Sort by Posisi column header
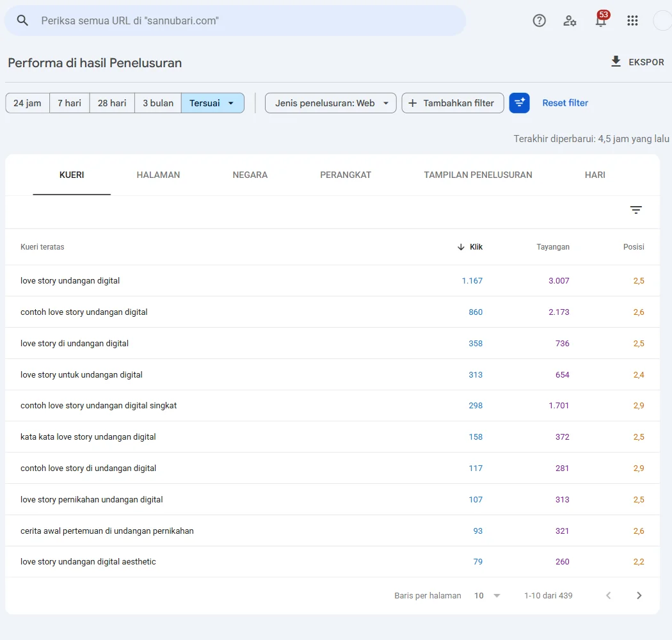This screenshot has height=640, width=672. [634, 247]
